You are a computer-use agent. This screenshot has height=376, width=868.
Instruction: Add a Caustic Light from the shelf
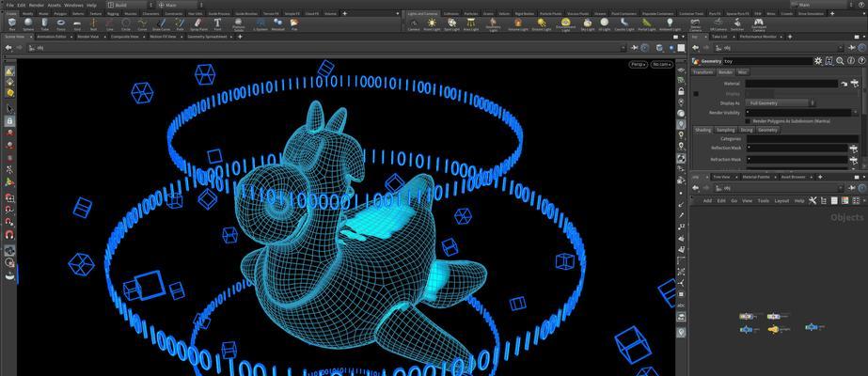point(624,23)
